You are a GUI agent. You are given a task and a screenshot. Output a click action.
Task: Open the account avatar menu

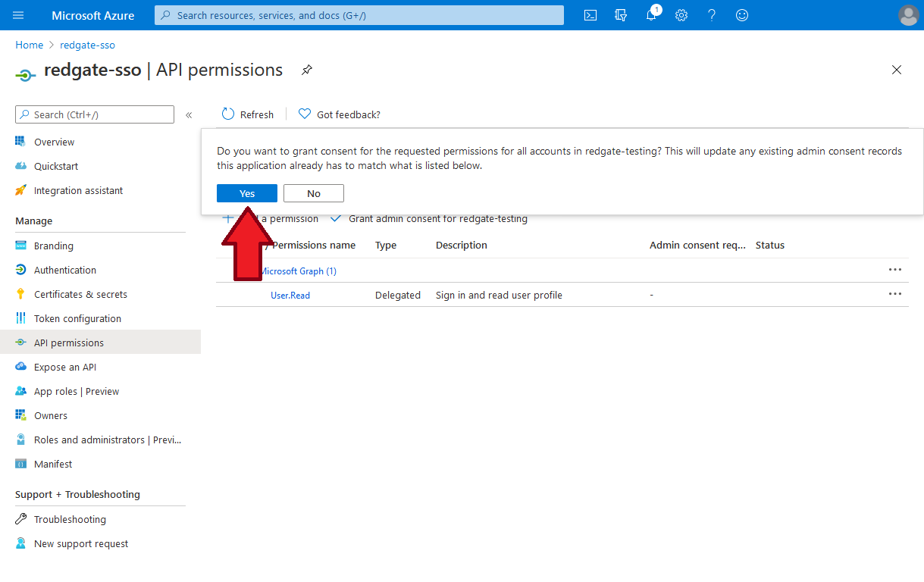[908, 15]
